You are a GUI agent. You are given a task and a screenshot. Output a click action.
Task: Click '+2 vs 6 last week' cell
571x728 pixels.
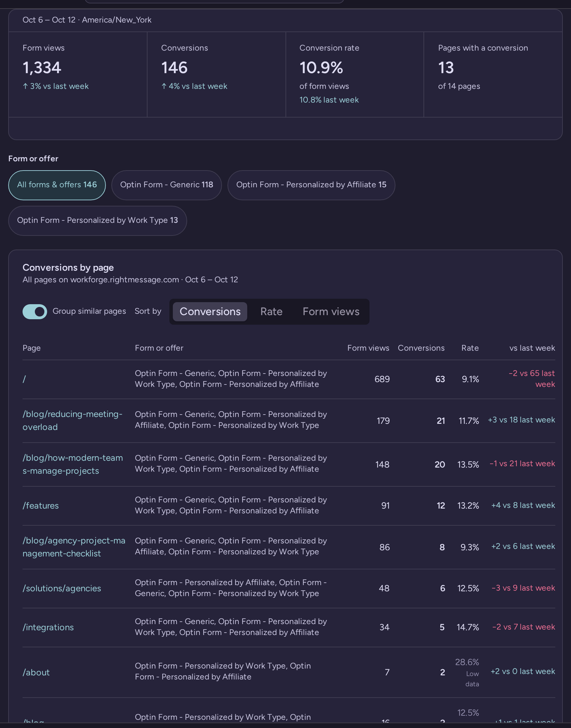click(523, 546)
